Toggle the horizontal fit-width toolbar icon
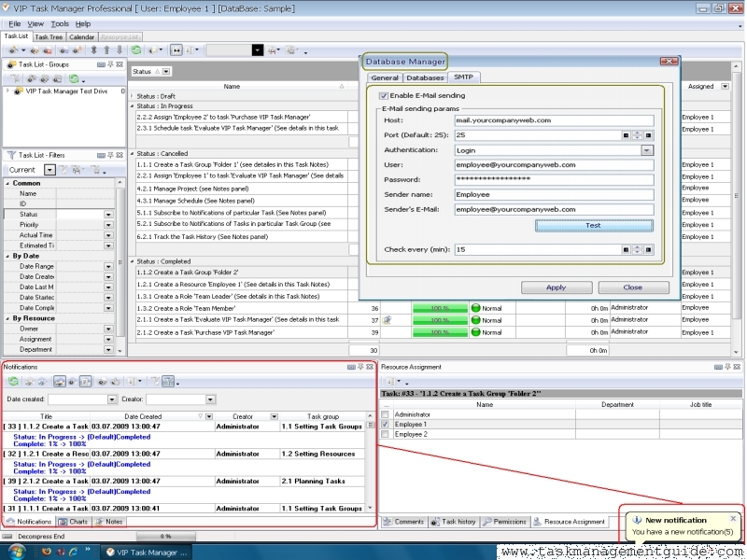 (176, 50)
